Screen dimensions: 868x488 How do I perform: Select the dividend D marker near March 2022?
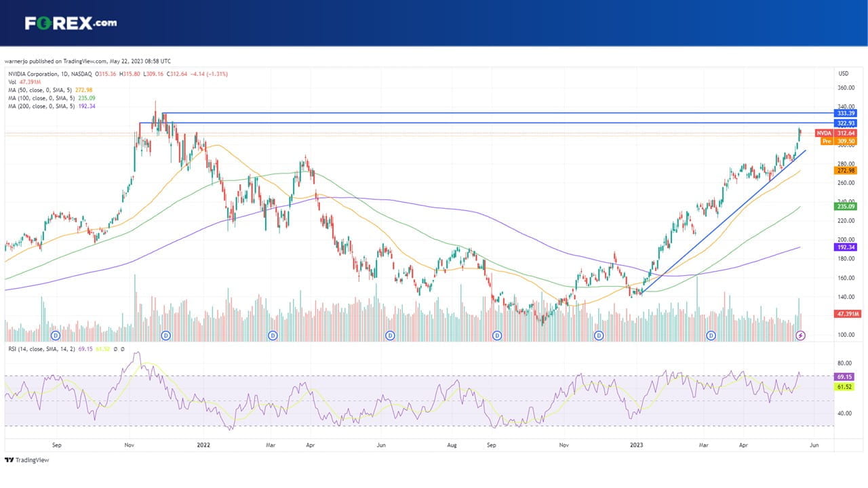pyautogui.click(x=273, y=335)
